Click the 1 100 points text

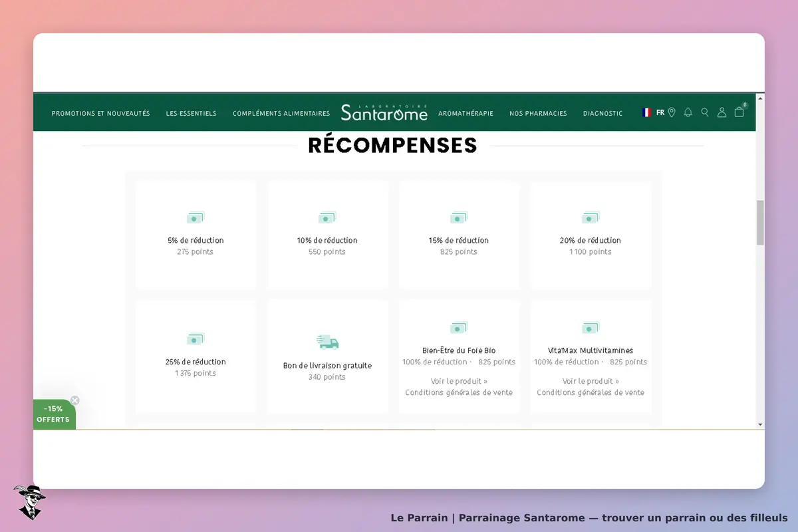591,252
